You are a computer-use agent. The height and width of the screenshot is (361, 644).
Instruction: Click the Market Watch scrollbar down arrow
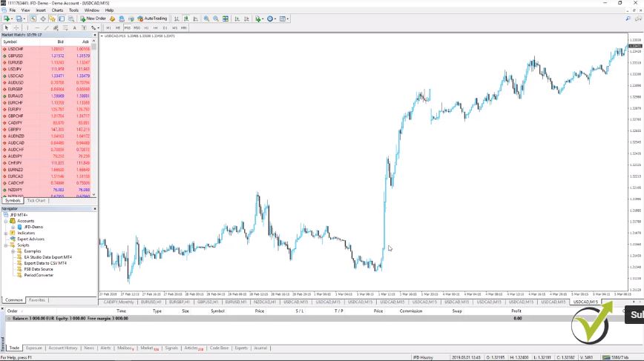(94, 195)
